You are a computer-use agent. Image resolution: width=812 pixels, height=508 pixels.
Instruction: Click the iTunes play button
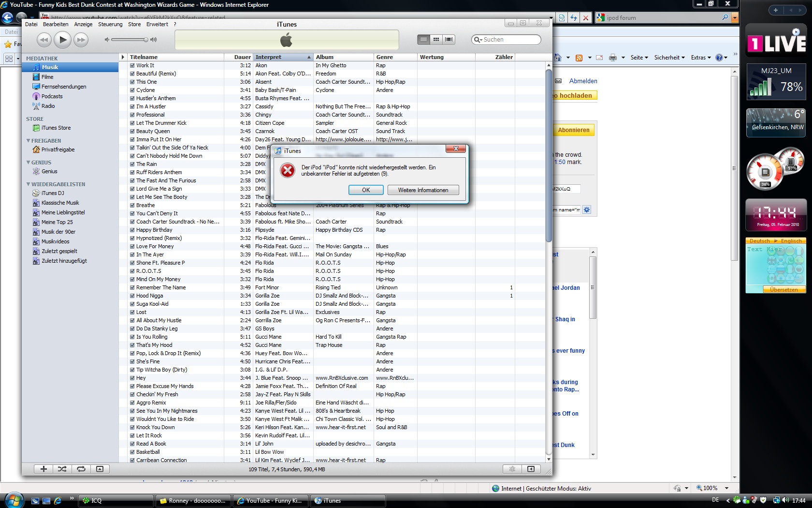(62, 40)
